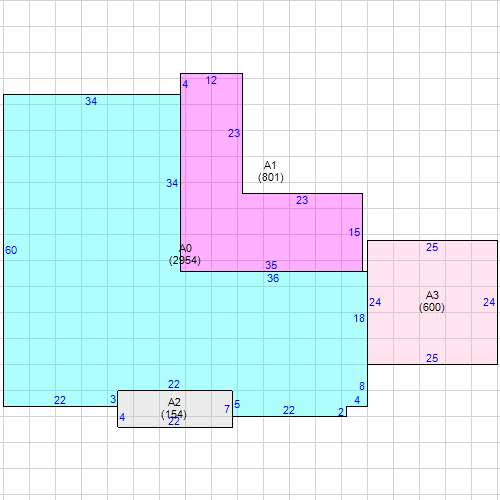
Task: Click the 22 dimension at cyan bottom-left
Action: click(x=60, y=400)
